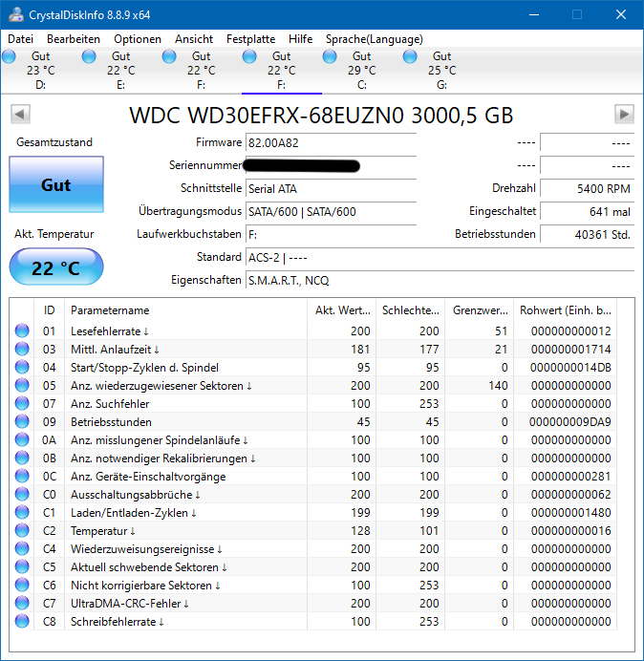Click raw value 0000000014DB
The width and height of the screenshot is (644, 661).
(x=570, y=368)
